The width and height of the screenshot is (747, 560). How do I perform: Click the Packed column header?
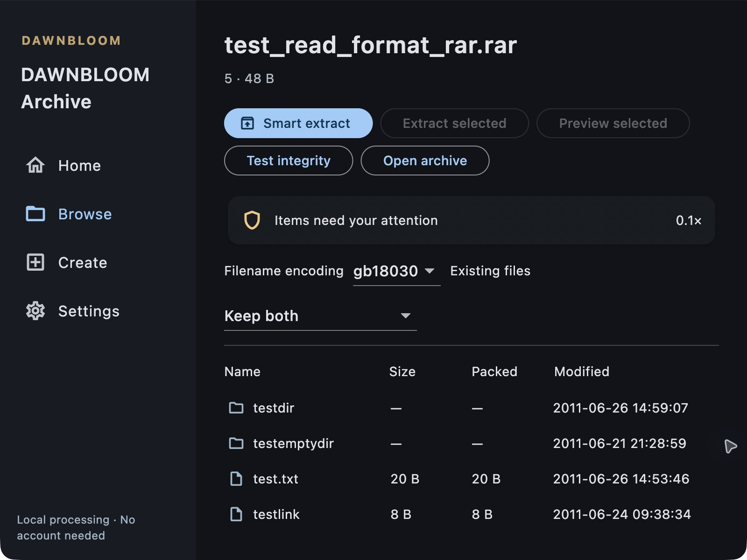(494, 371)
